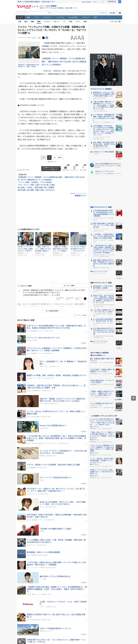This screenshot has height=644, width=138.
Task: Click the 新しい視点 exclamation reaction
Action: tap(83, 168)
